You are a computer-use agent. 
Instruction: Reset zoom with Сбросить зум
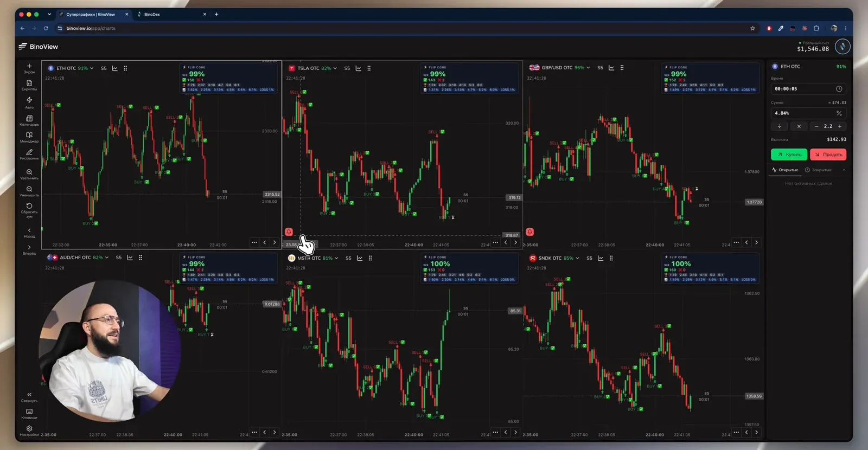pyautogui.click(x=29, y=210)
